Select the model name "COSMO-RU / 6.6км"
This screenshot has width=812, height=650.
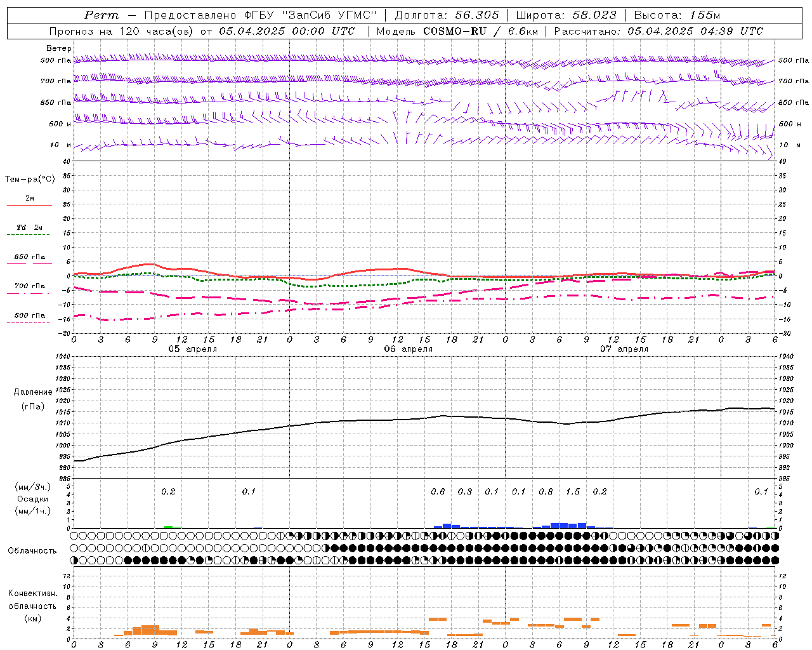[x=480, y=31]
